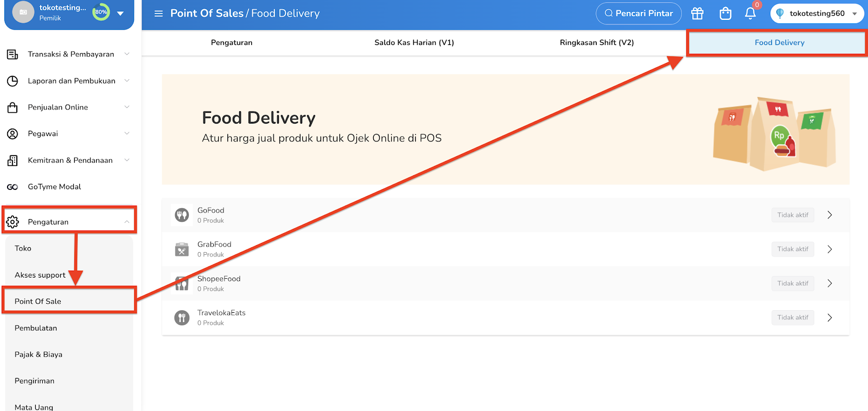
Task: Click the 80% profile progress ring
Action: (x=101, y=12)
